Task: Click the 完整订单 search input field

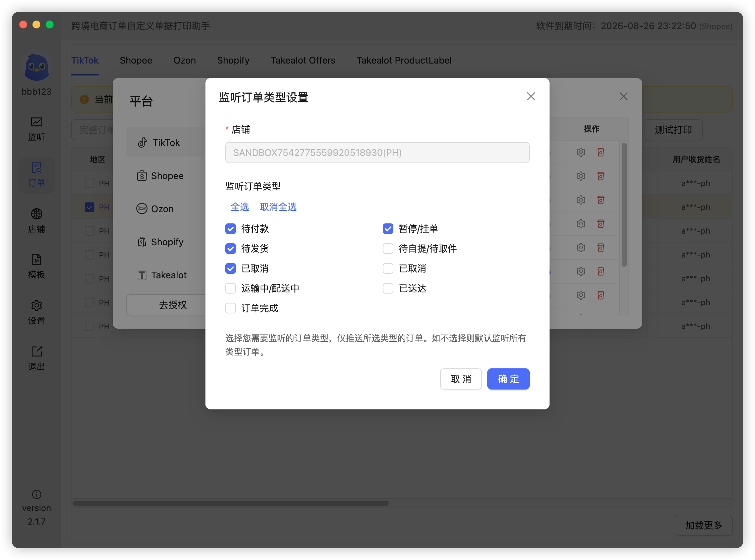Action: point(93,129)
